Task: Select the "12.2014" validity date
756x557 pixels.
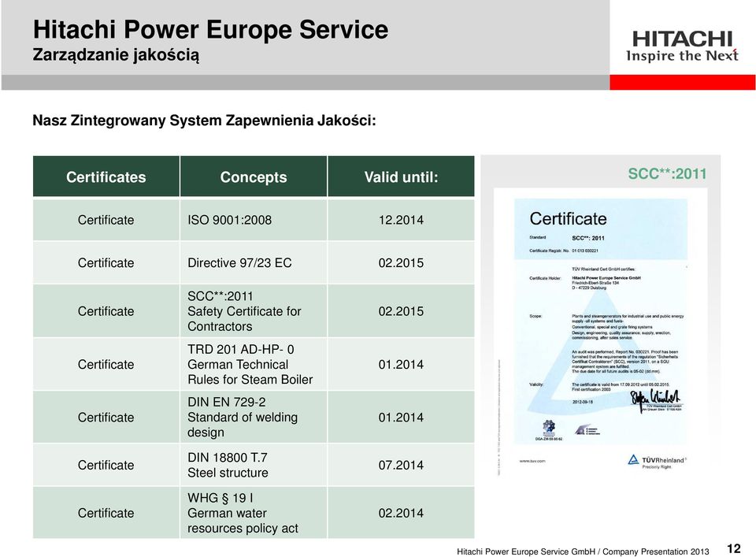Action: pyautogui.click(x=401, y=220)
